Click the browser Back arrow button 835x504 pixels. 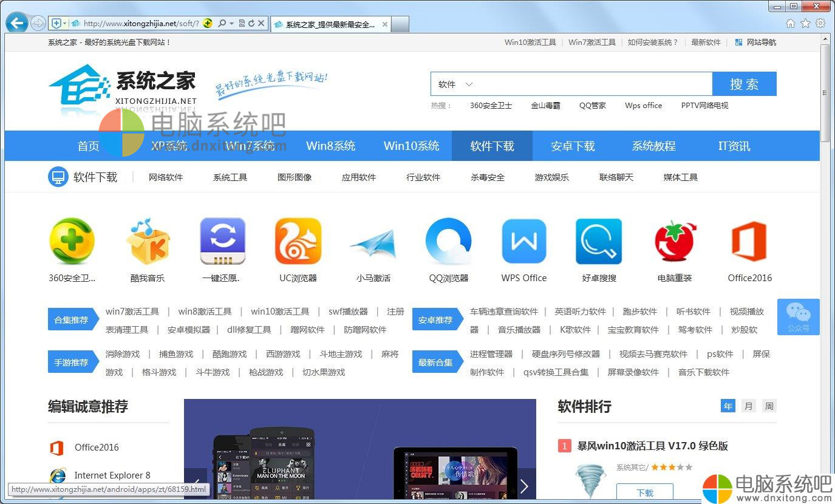16,23
